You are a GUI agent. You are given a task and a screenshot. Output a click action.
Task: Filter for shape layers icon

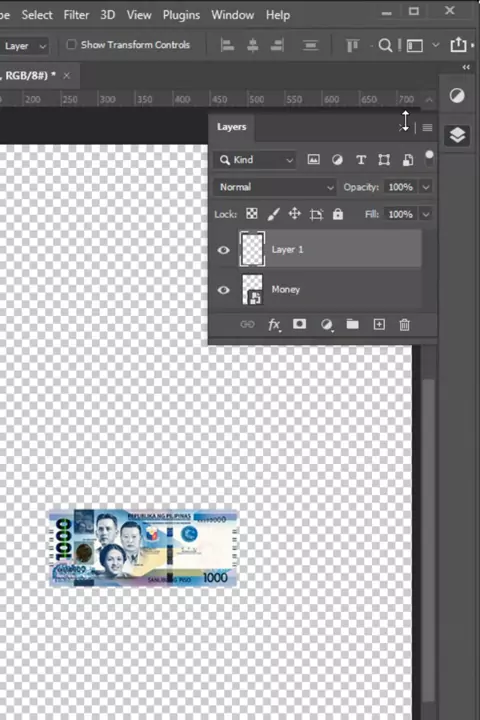[384, 160]
